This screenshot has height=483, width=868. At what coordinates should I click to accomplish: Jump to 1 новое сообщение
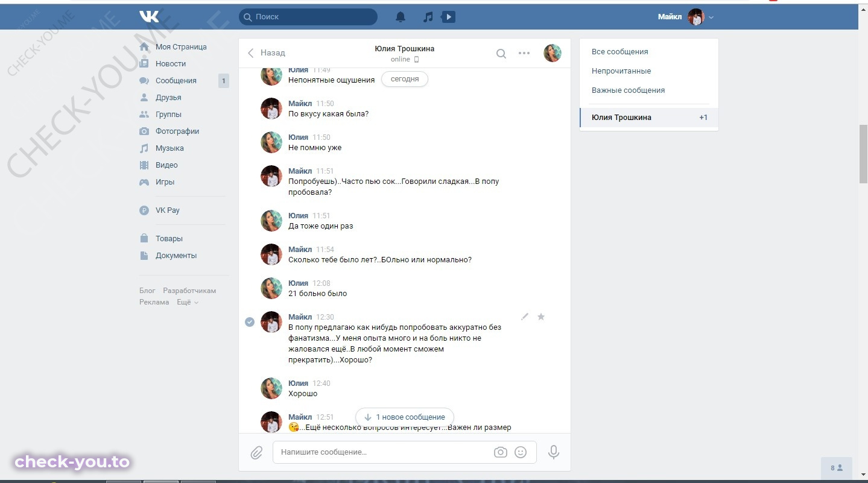(405, 417)
